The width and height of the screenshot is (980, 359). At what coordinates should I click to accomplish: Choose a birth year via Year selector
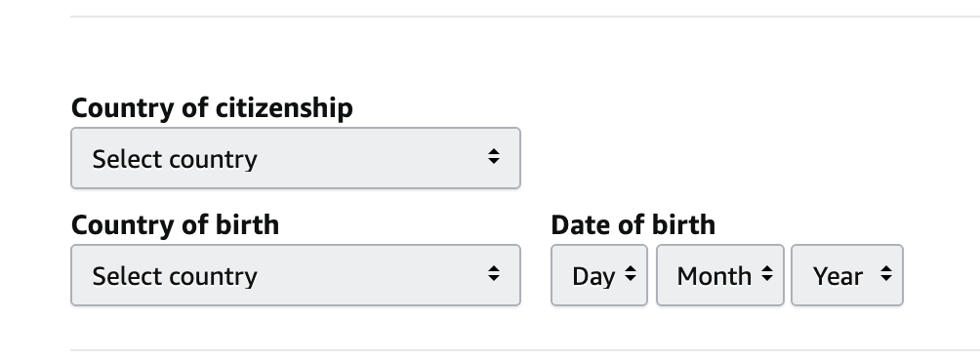click(847, 275)
